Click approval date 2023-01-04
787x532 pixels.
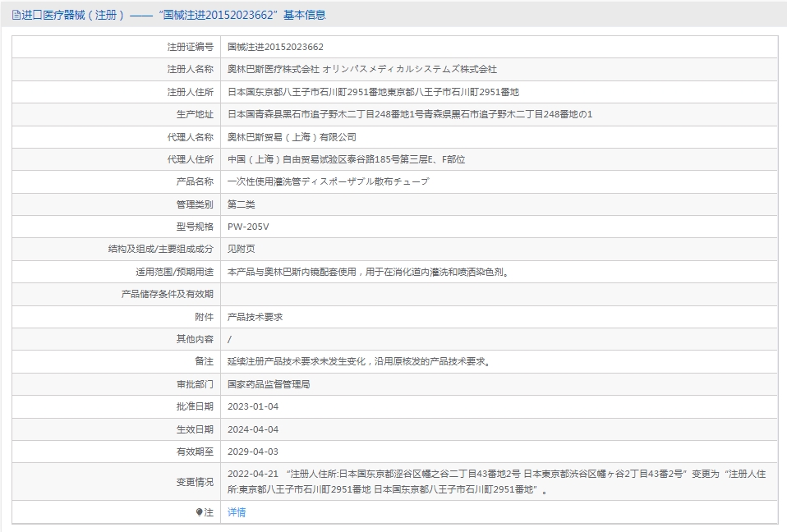(253, 406)
